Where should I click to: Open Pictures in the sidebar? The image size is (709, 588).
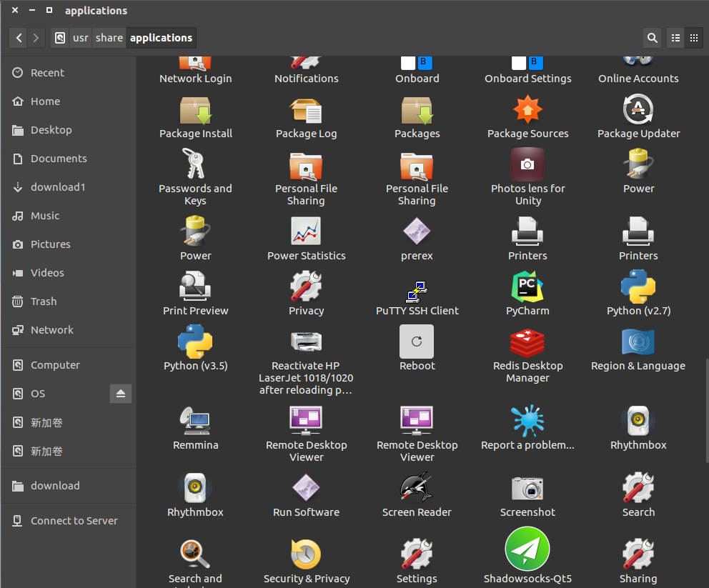[x=69, y=244]
